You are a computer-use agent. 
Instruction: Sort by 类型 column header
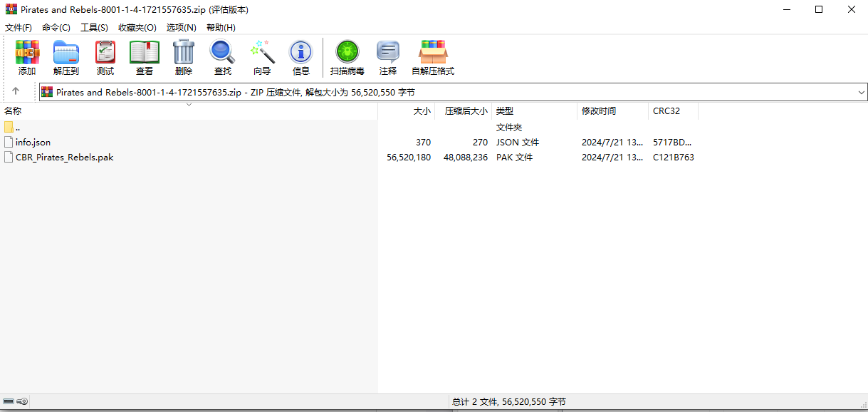[534, 111]
